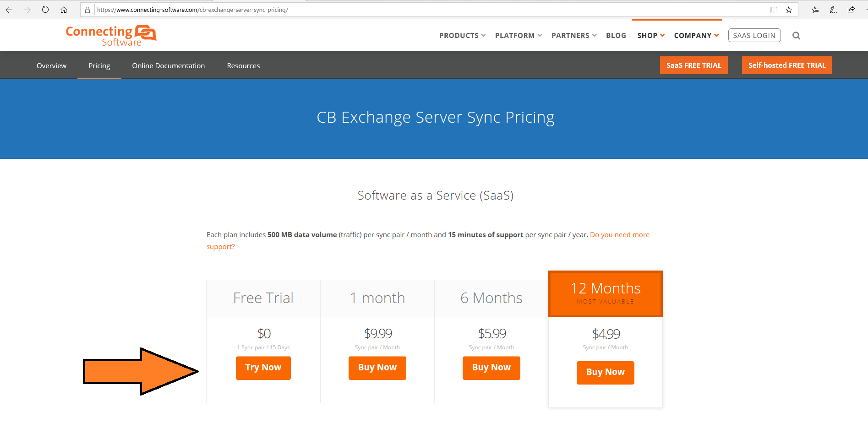Click the 'CB Exchange Server Sync Pricing' heading
The image size is (868, 423).
435,117
